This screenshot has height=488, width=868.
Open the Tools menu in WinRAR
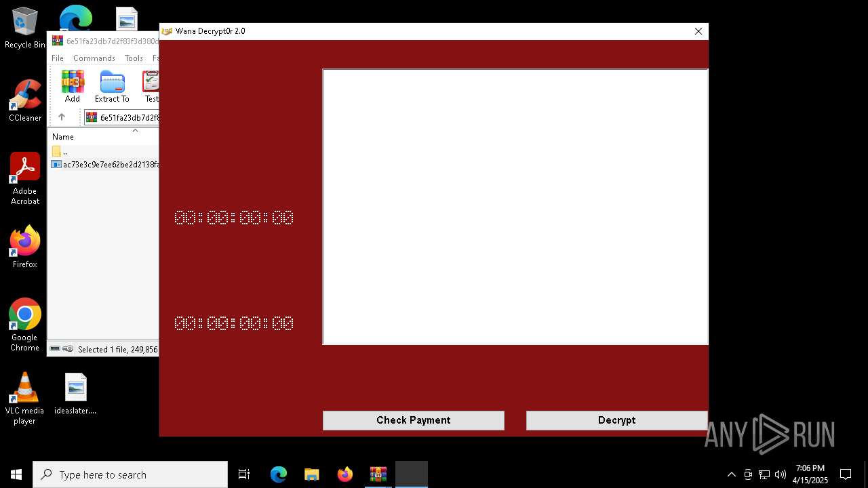[134, 58]
